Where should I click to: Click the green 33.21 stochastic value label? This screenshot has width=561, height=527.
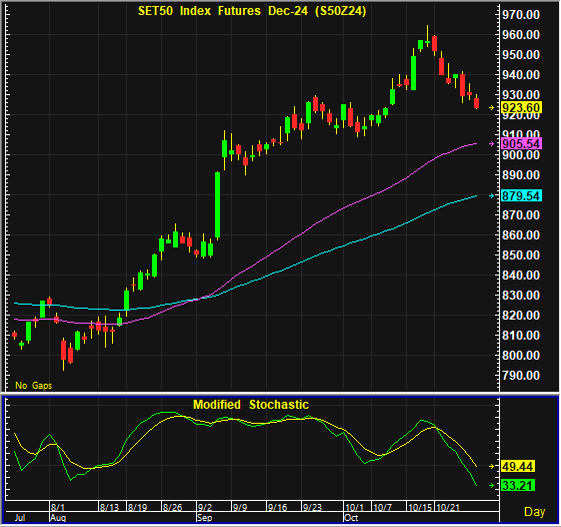(x=518, y=485)
